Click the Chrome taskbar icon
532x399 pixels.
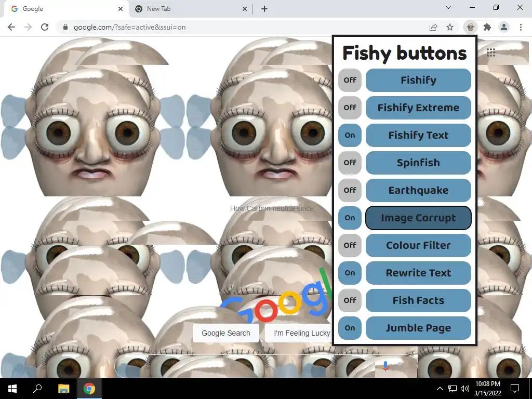[x=89, y=389]
